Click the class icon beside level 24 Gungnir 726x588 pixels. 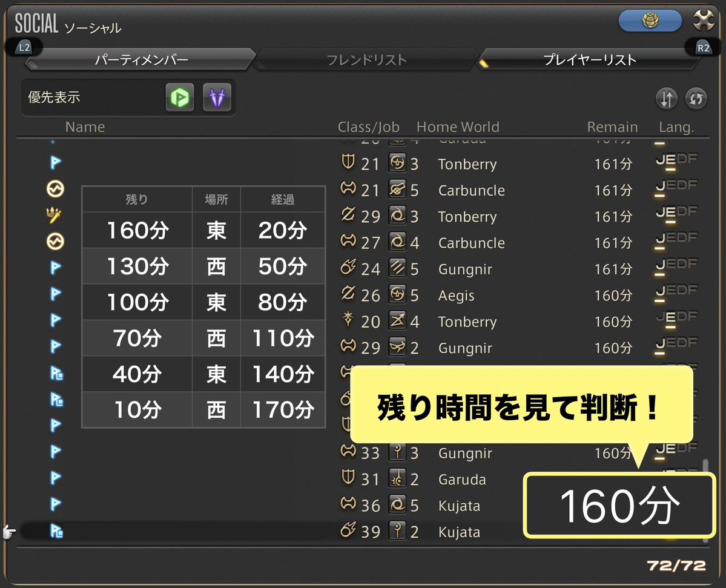click(348, 267)
